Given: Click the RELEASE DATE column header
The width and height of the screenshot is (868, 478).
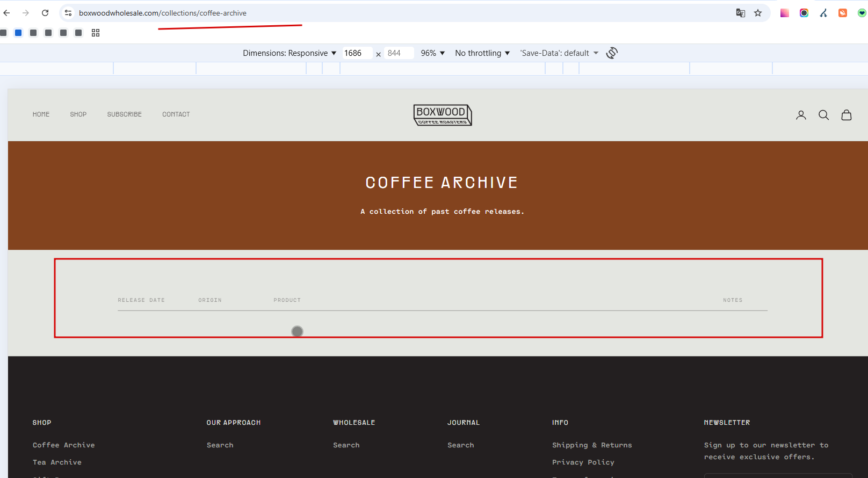Looking at the screenshot, I should 141,300.
